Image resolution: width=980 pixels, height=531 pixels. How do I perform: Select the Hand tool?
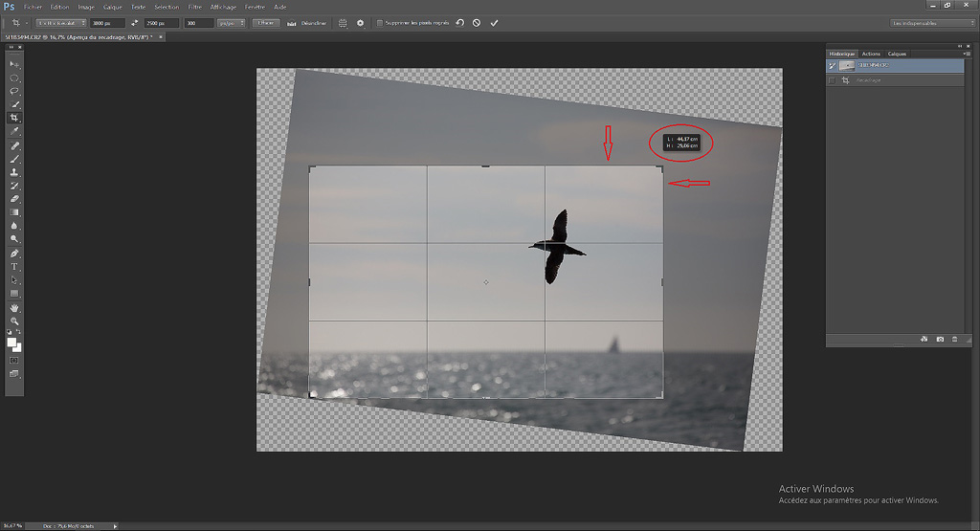pyautogui.click(x=15, y=308)
